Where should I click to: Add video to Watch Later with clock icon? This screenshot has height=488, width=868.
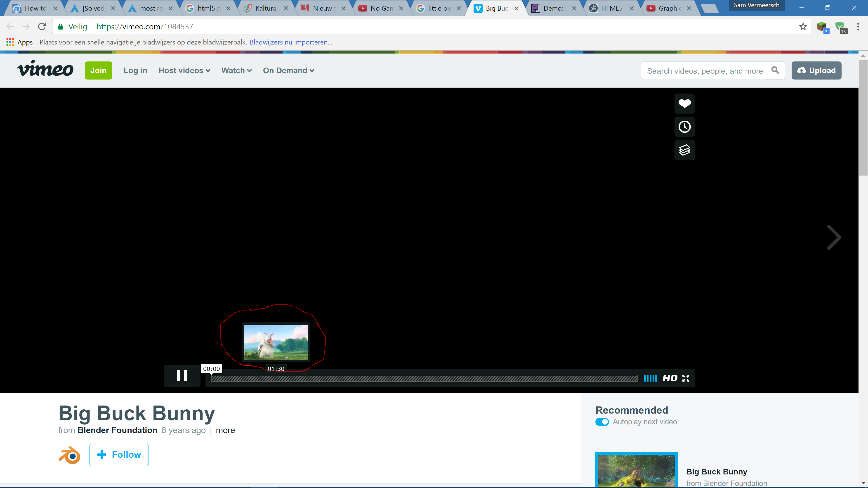[684, 127]
